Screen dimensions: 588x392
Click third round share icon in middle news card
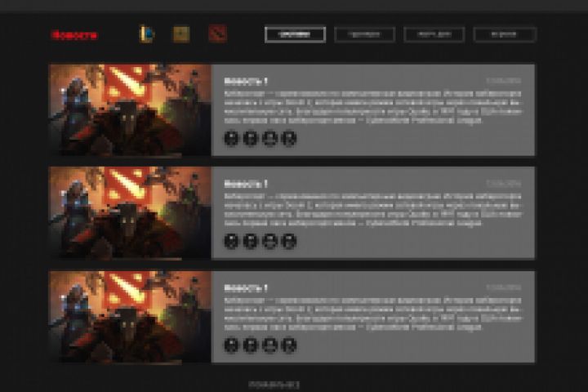click(x=270, y=241)
